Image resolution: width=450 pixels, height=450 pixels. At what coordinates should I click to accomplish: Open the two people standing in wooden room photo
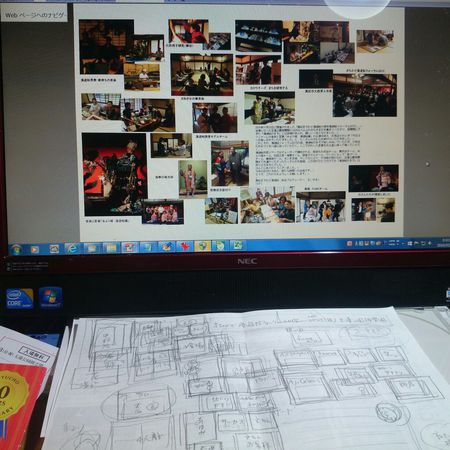click(x=230, y=163)
